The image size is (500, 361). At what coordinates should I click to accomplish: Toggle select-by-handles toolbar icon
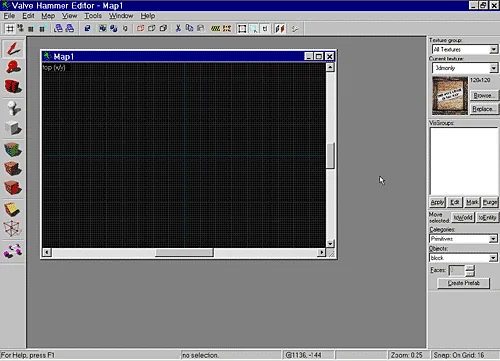coord(242,29)
